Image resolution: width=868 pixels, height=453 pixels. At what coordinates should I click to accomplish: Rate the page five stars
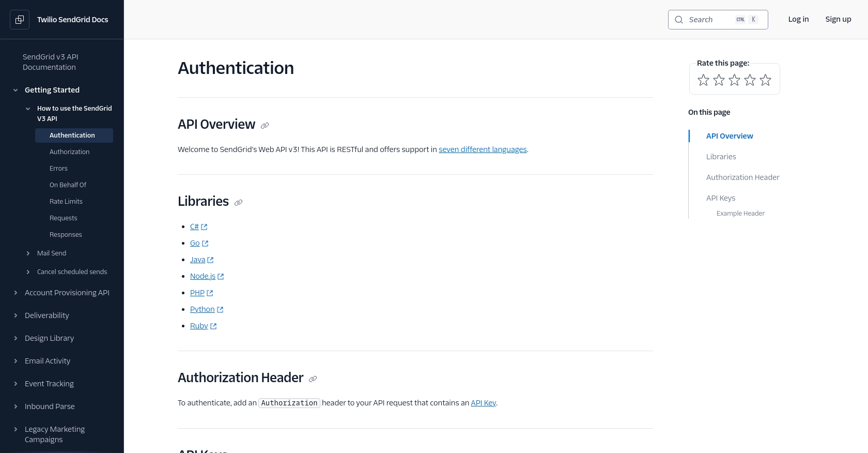[x=765, y=80]
